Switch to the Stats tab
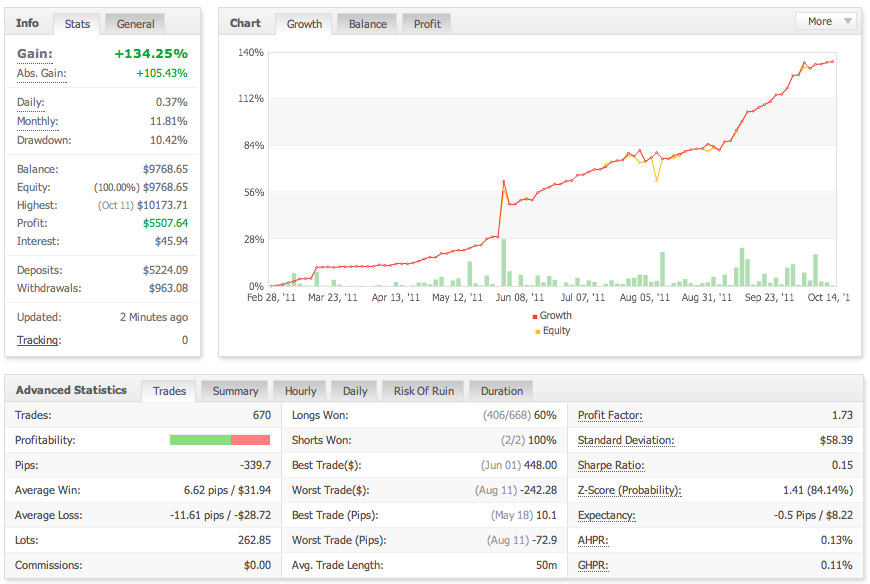The image size is (870, 584). click(x=77, y=24)
